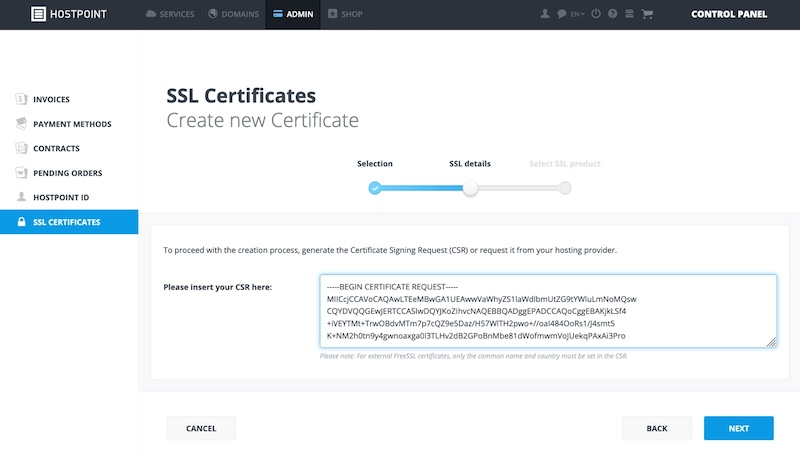Open Invoices in the sidebar

click(x=69, y=99)
